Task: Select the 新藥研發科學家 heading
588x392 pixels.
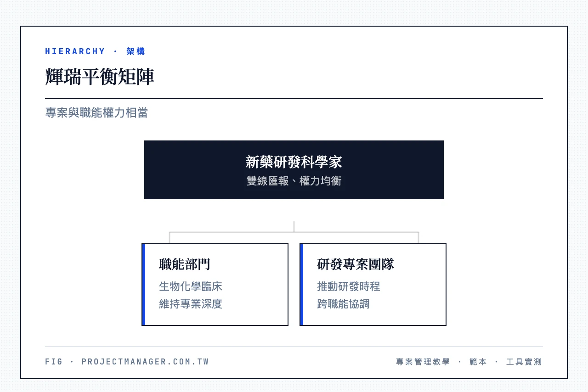Action: (x=294, y=162)
